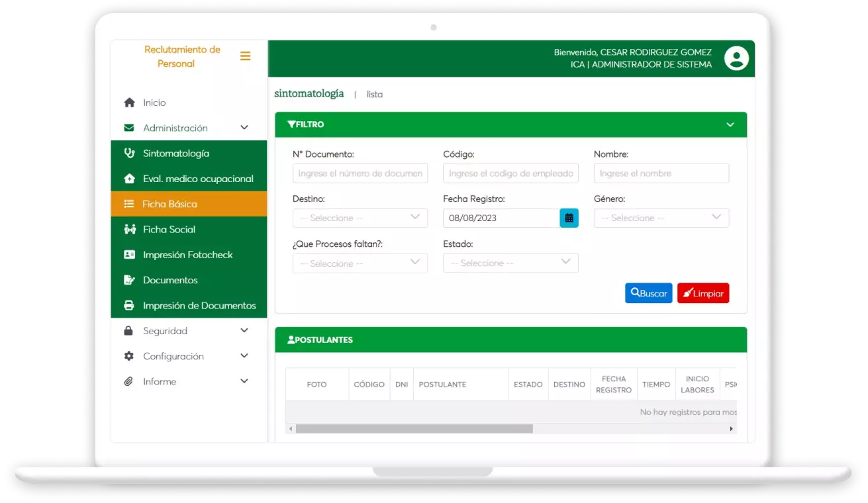Click the funnel icon in FILTRO header
Screen dimensions: 868x503
coord(291,124)
